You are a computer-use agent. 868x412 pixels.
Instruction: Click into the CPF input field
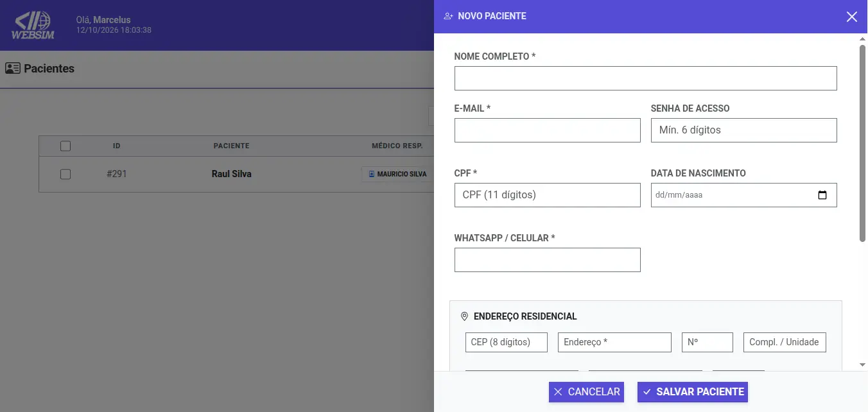click(x=548, y=195)
